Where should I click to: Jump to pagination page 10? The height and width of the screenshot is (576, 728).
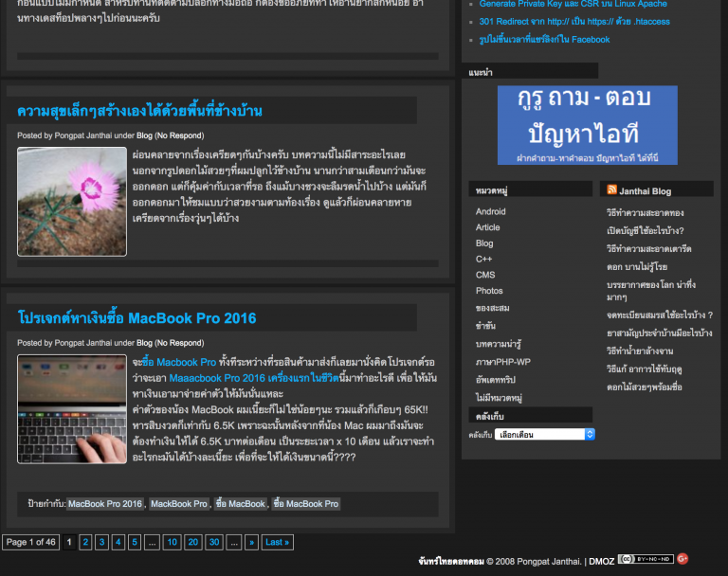[172, 542]
